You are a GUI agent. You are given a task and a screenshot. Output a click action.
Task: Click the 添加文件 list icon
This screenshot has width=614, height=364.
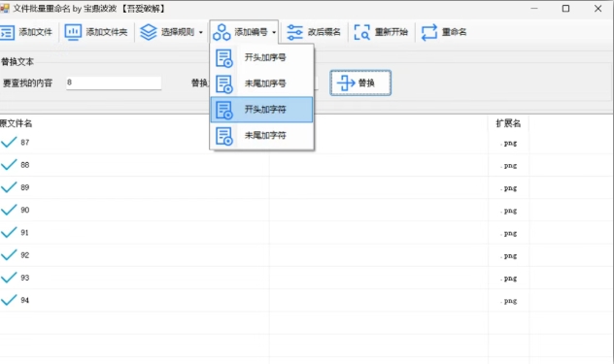(x=7, y=32)
